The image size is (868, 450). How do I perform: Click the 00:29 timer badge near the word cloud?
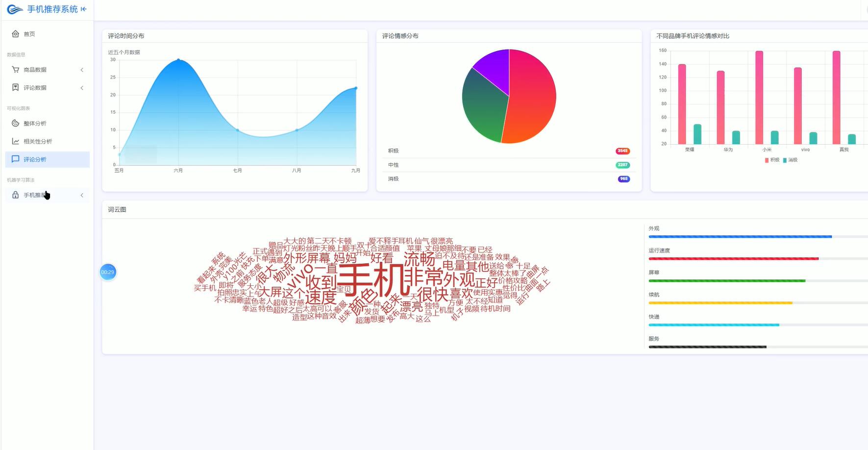point(108,272)
